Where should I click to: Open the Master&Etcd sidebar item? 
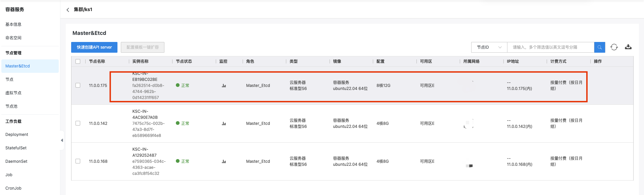coord(18,66)
